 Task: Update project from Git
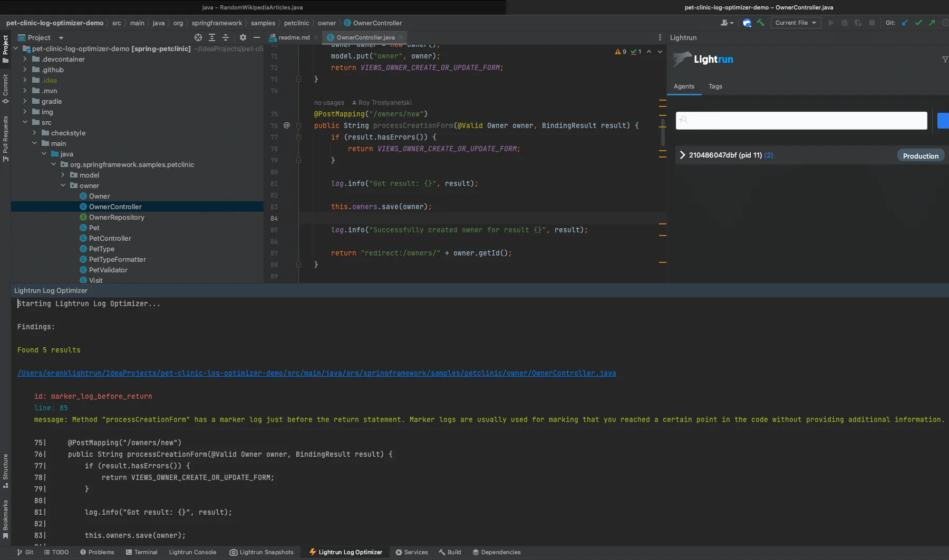[905, 23]
